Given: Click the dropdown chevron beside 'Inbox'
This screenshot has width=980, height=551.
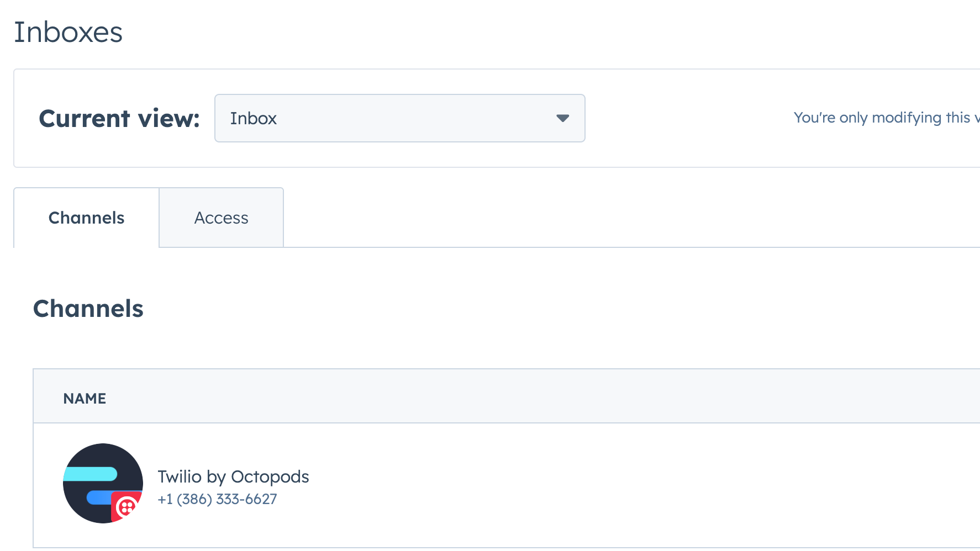Looking at the screenshot, I should click(562, 118).
